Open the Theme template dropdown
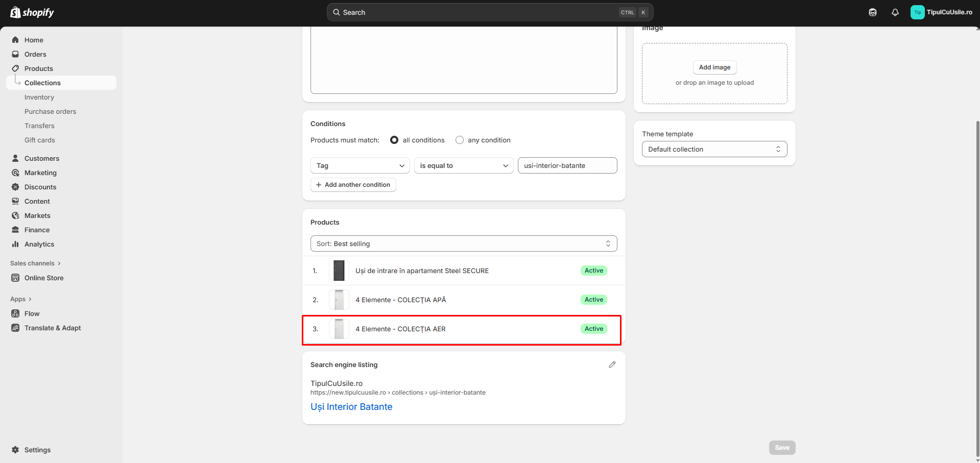 (714, 149)
